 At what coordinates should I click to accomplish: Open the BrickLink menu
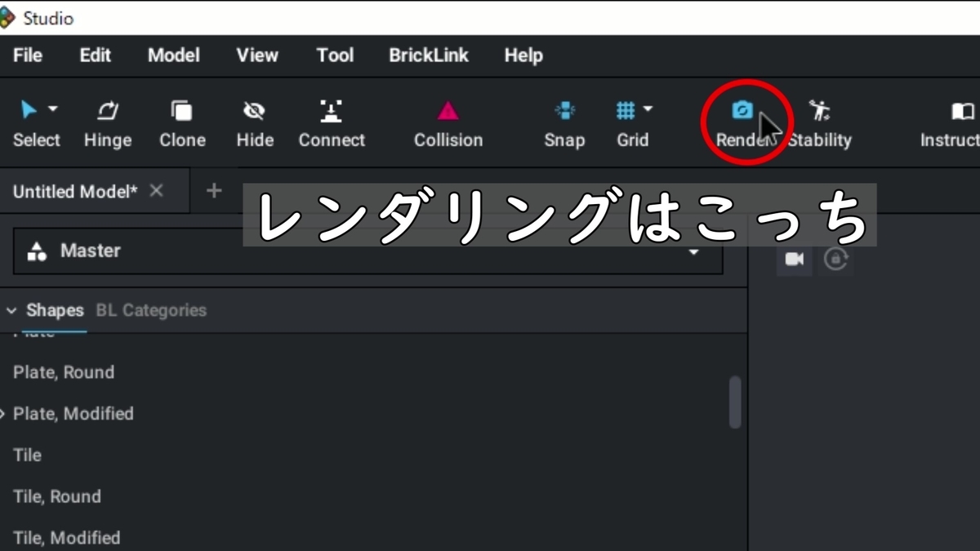click(x=429, y=56)
